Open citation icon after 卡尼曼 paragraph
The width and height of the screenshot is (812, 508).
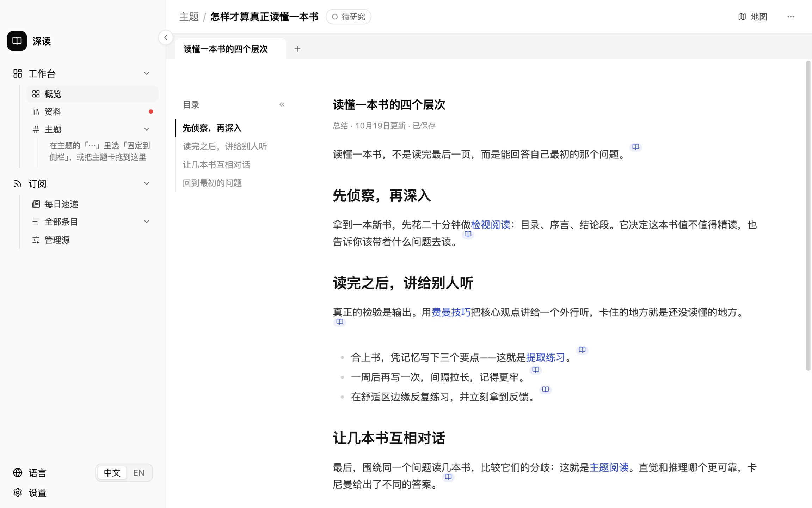[448, 477]
